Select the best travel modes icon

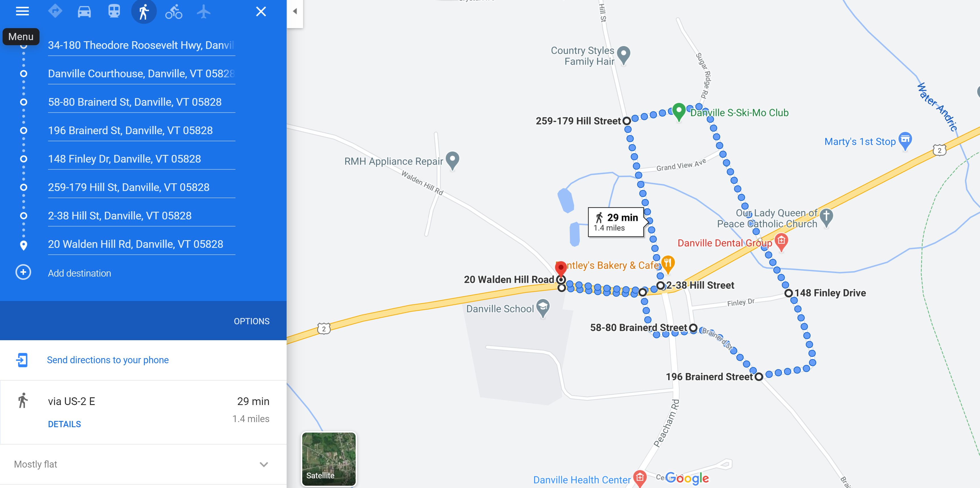[55, 11]
